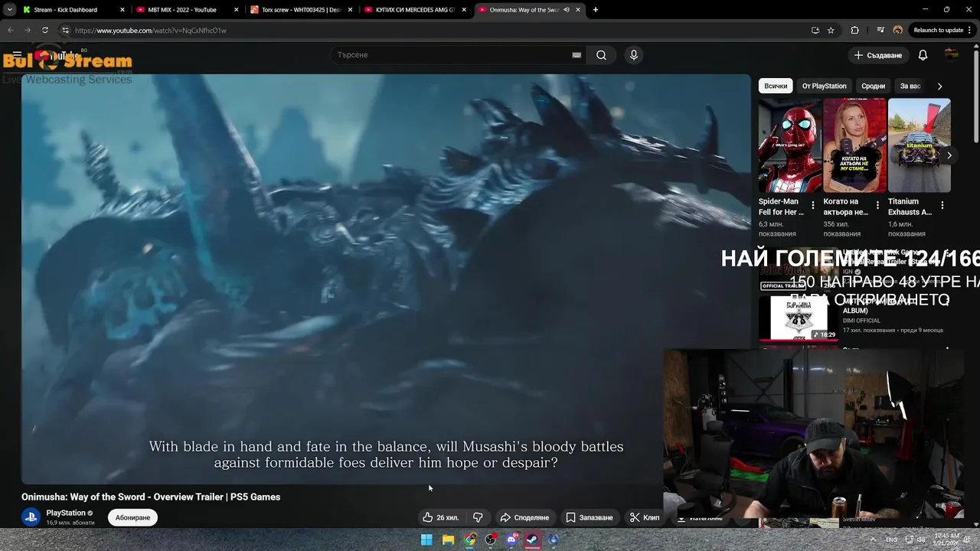Open the Titanium Exhausts short thumbnail

pos(919,145)
